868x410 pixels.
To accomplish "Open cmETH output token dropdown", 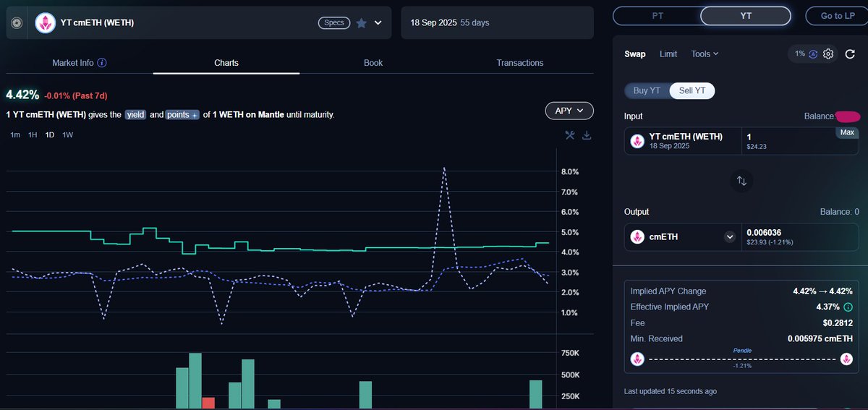I will point(730,236).
